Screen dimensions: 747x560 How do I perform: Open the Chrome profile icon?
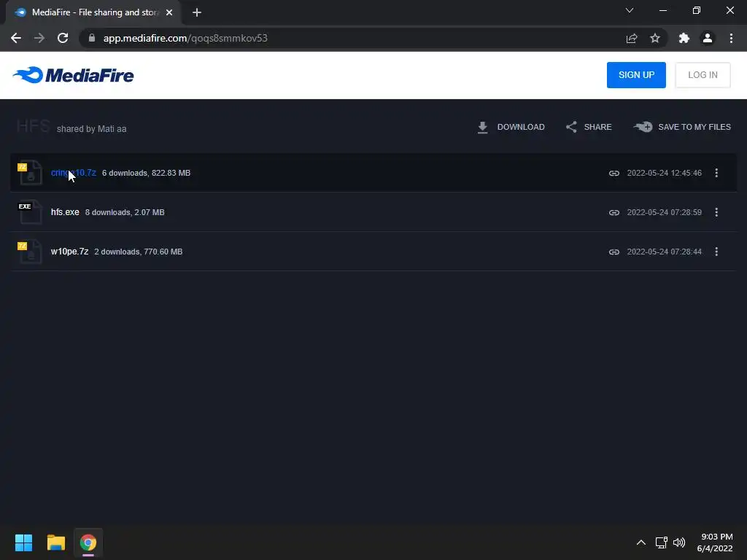708,38
